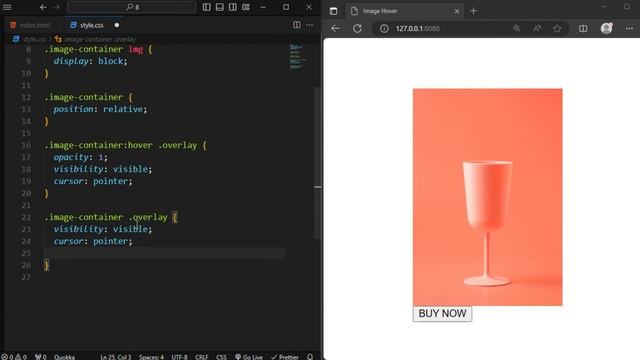
Task: Click the editor vertical scrollbar
Action: 318,163
